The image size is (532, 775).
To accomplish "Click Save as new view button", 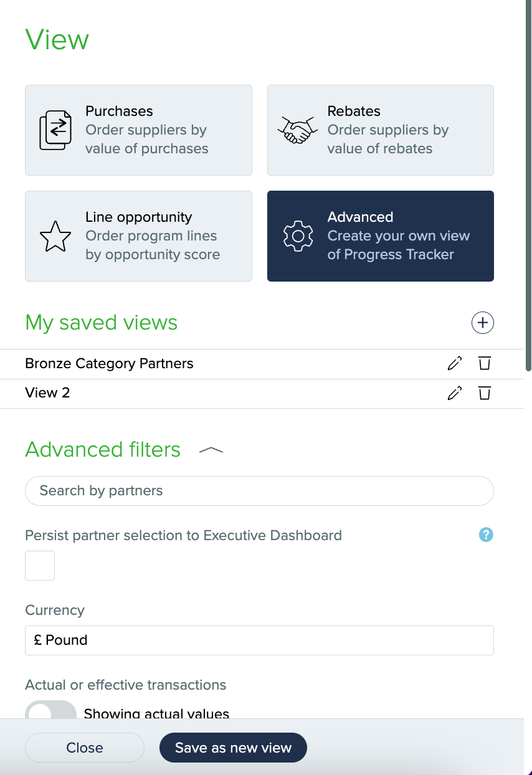I will click(x=233, y=748).
